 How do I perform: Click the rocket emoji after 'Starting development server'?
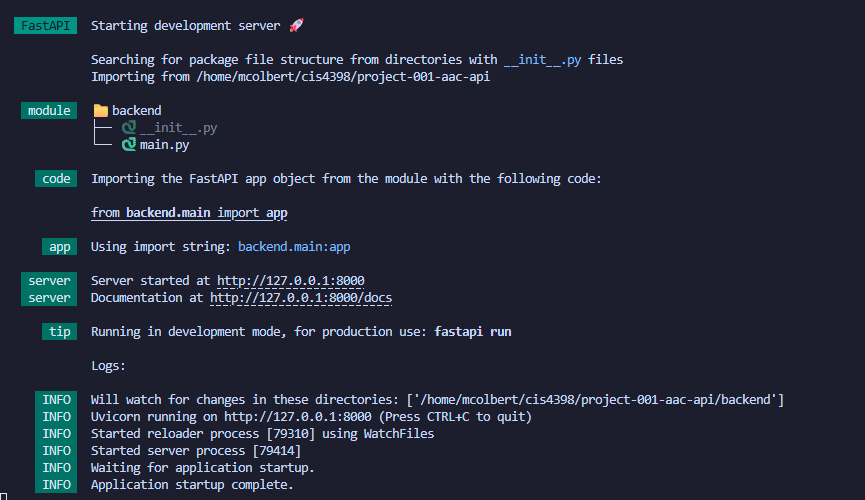click(x=295, y=25)
